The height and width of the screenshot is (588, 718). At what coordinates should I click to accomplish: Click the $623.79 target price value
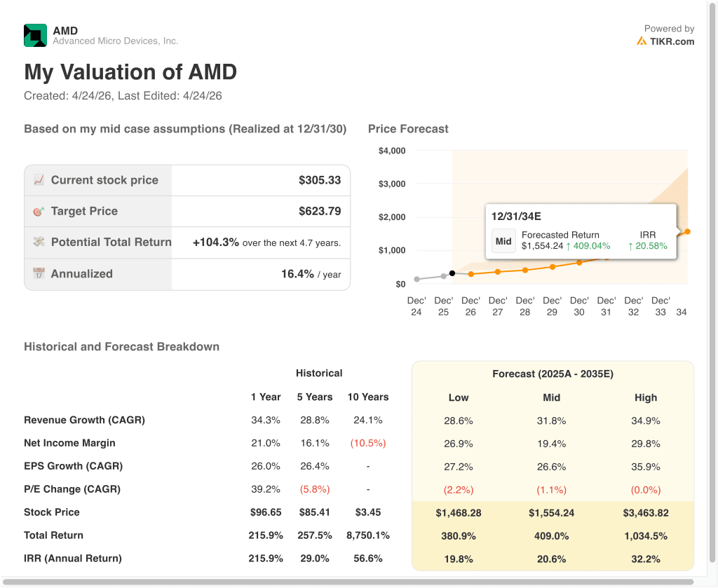(320, 212)
